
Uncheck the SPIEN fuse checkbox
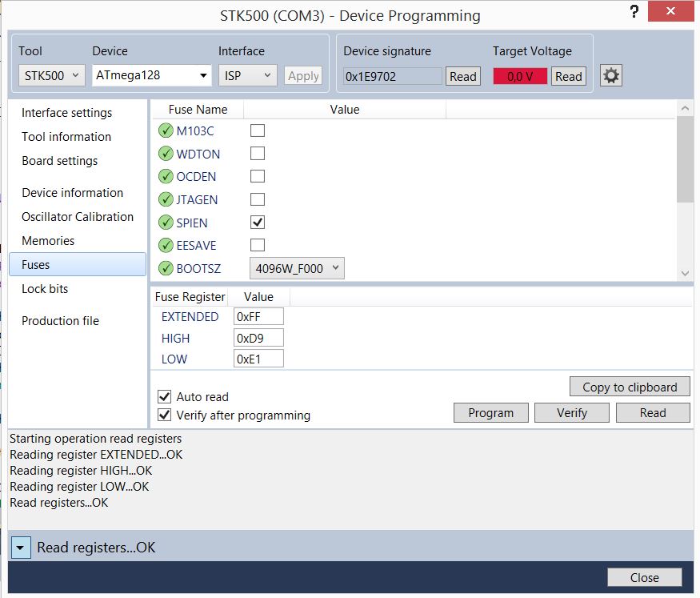pyautogui.click(x=257, y=222)
